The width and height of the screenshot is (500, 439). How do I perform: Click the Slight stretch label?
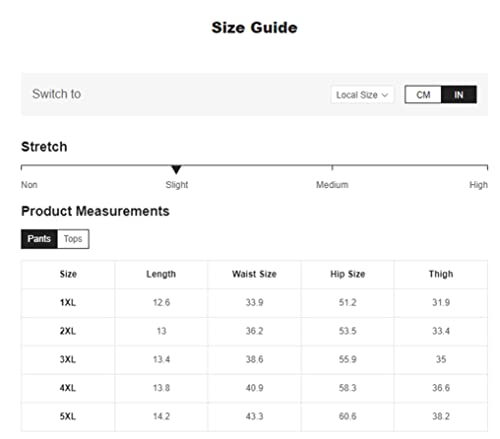177,185
